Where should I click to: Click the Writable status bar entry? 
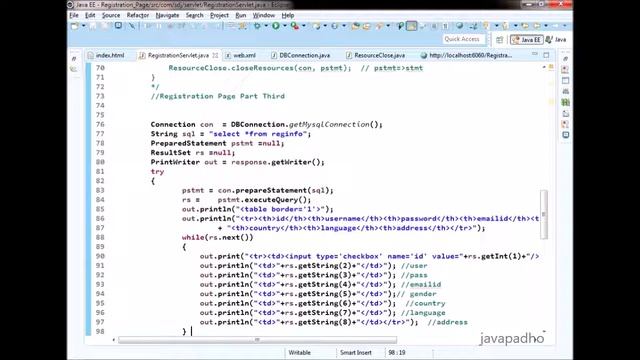[300, 353]
